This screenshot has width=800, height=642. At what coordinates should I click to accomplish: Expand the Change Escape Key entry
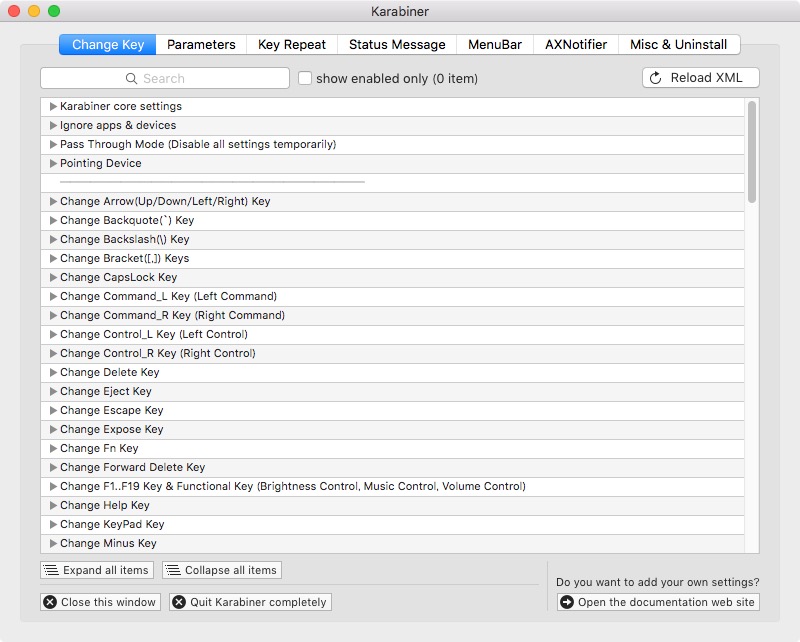(x=53, y=411)
